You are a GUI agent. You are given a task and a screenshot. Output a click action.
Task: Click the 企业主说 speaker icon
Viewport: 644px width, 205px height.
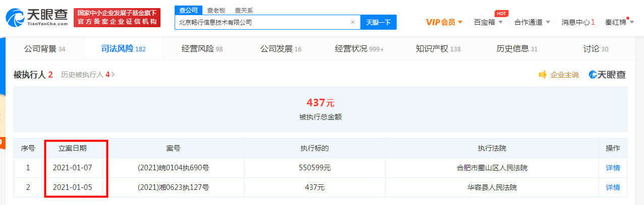click(543, 75)
